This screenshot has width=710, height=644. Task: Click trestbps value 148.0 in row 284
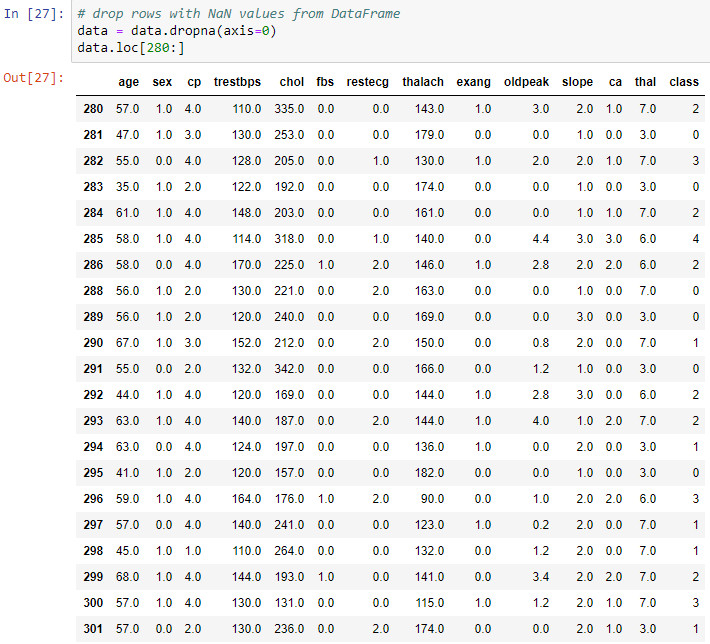click(x=246, y=213)
